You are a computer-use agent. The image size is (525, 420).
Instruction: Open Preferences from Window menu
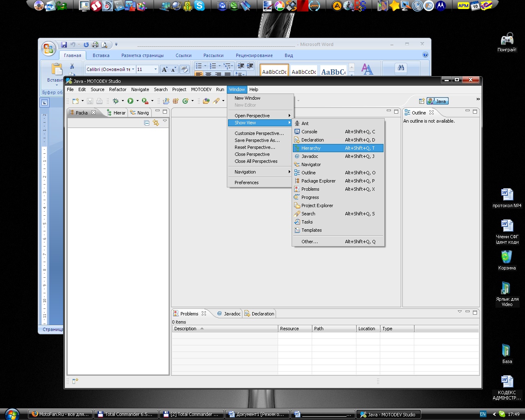[259, 183]
